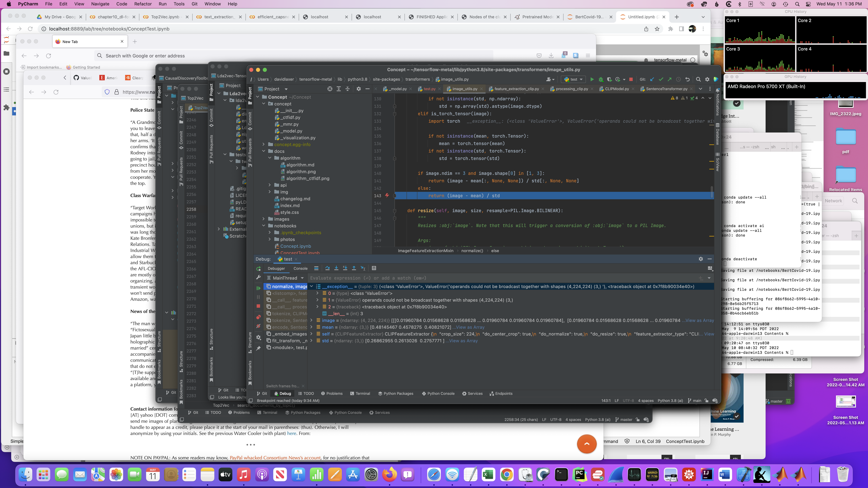Click Rerun 'test' green arrow in debug sidebar
The image size is (868, 488).
coord(258,269)
